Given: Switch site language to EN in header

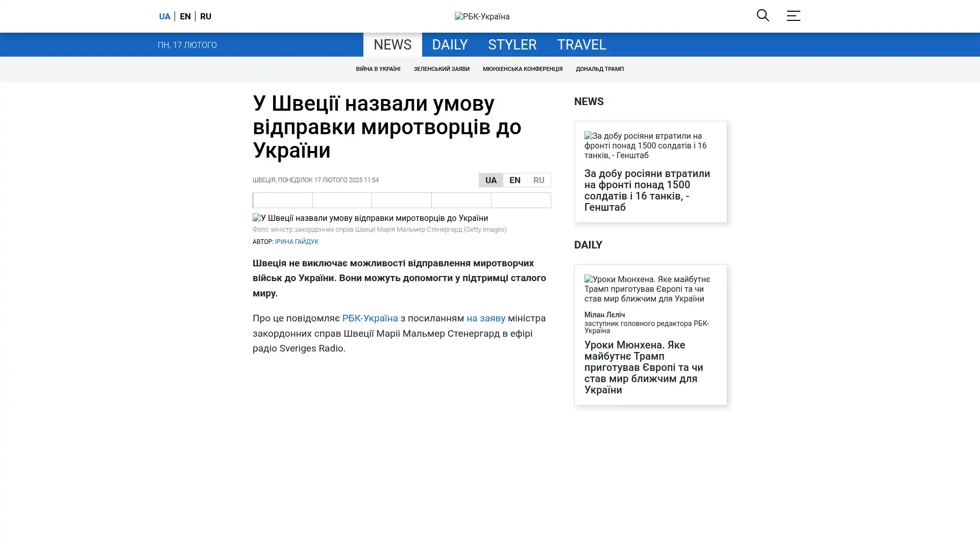Looking at the screenshot, I should pos(185,16).
